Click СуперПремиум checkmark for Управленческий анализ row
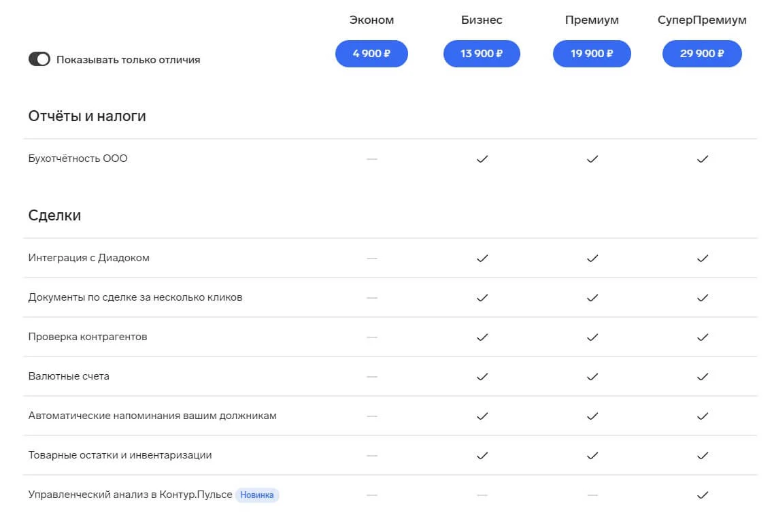 703,495
